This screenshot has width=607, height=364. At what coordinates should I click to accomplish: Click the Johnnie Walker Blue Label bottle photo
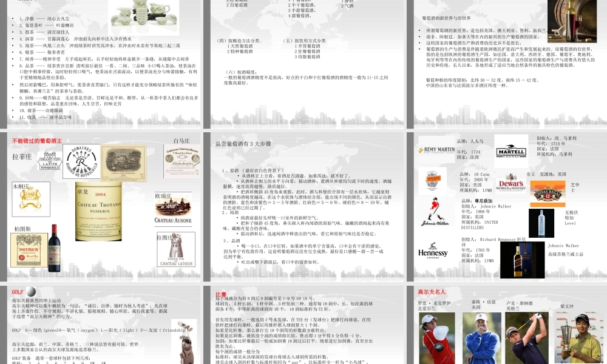[x=522, y=260]
